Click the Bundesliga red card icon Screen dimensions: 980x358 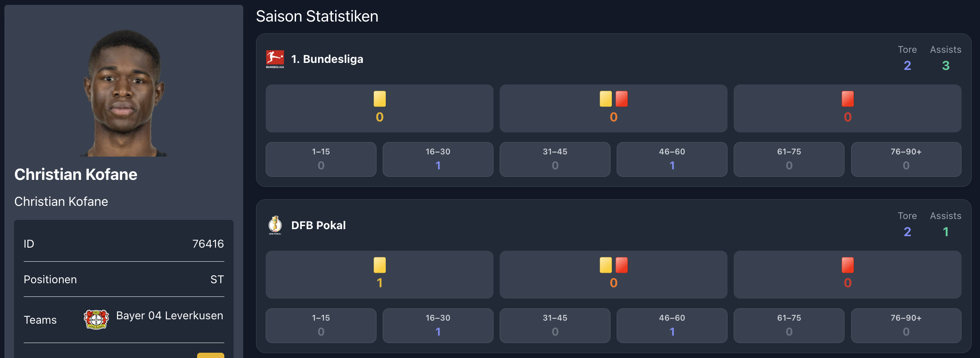pyautogui.click(x=848, y=99)
